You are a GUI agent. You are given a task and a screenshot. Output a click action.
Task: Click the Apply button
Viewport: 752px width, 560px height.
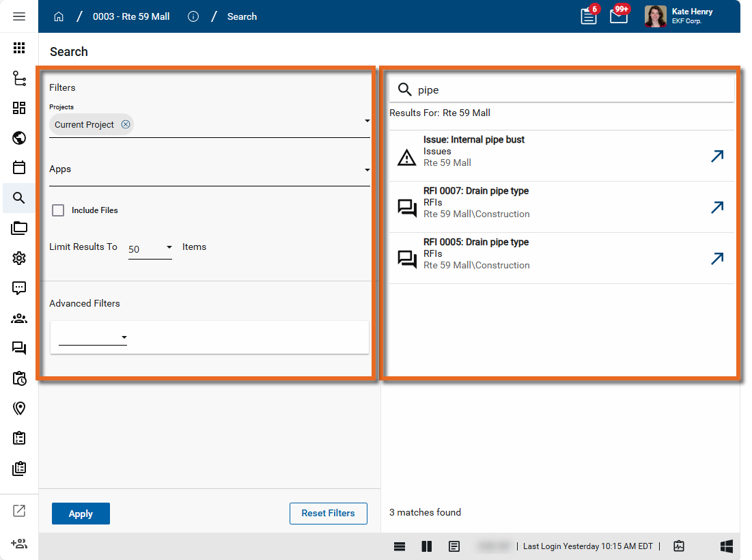81,514
